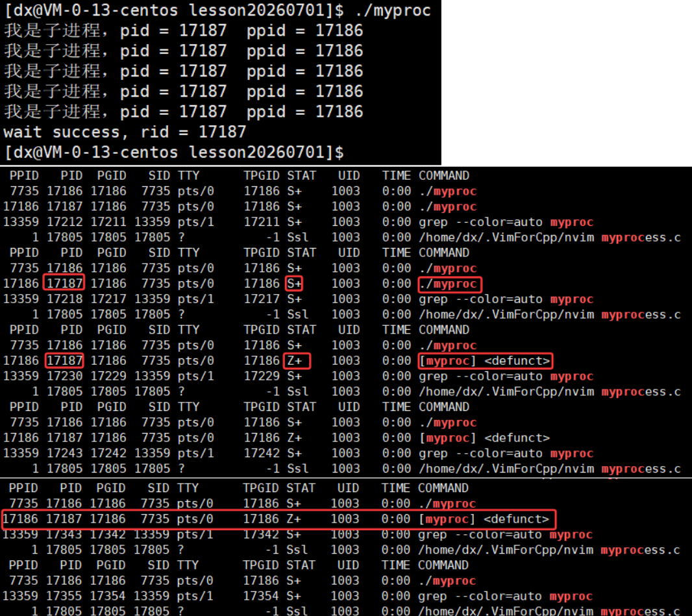
Task: Click TIME 0:00 in the PID 17355 row
Action: (395, 596)
